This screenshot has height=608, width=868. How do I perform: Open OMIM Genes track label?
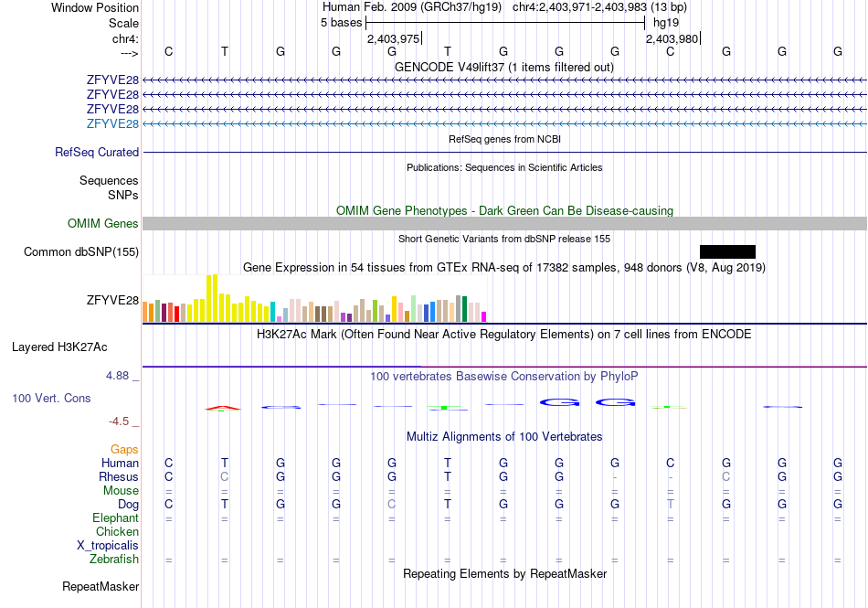[x=103, y=224]
